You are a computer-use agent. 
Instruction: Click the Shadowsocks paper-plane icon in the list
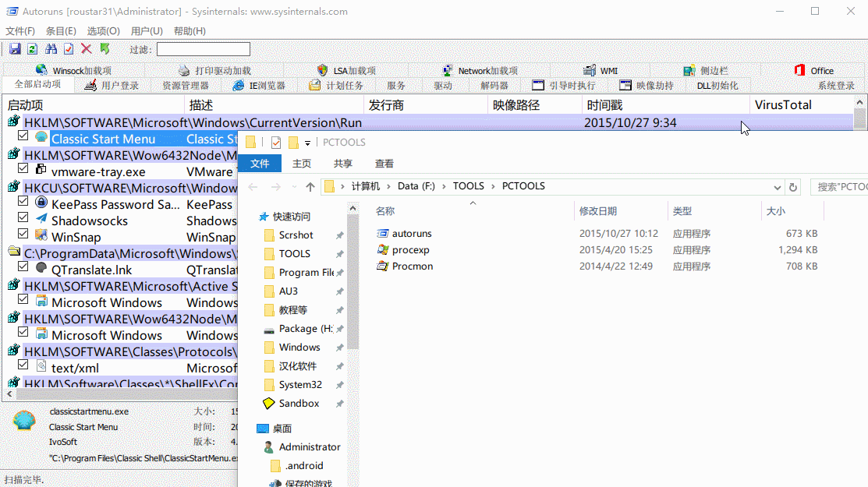tap(41, 219)
